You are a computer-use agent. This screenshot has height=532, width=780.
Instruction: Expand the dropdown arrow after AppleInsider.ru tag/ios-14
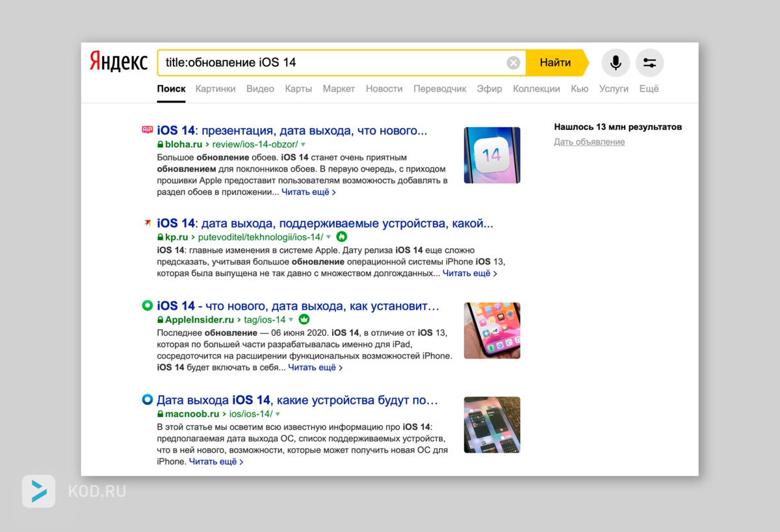click(x=291, y=320)
